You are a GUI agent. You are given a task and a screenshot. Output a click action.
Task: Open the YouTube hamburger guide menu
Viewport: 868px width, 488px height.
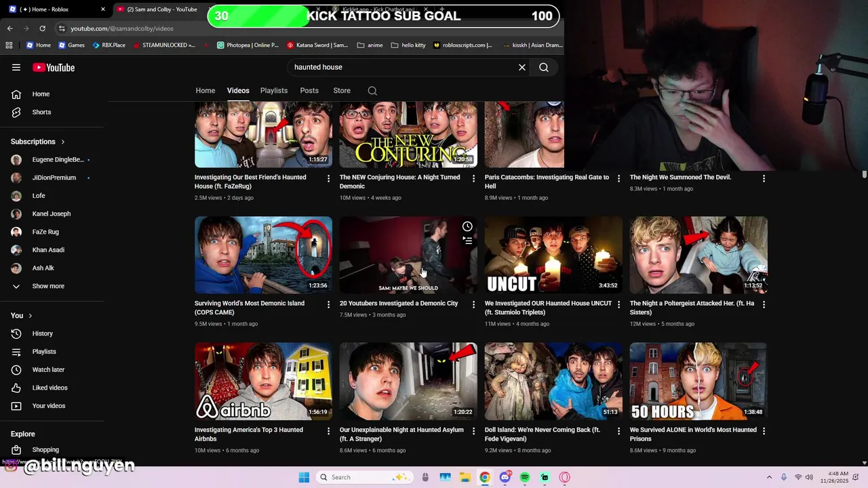click(16, 67)
